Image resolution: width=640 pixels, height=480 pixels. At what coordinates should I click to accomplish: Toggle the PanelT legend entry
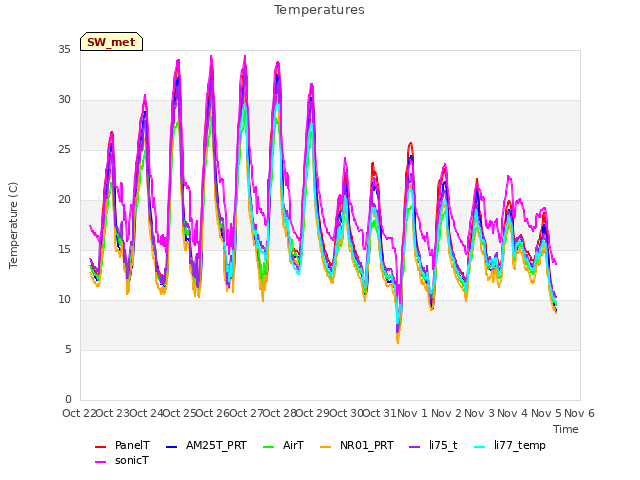(x=122, y=445)
